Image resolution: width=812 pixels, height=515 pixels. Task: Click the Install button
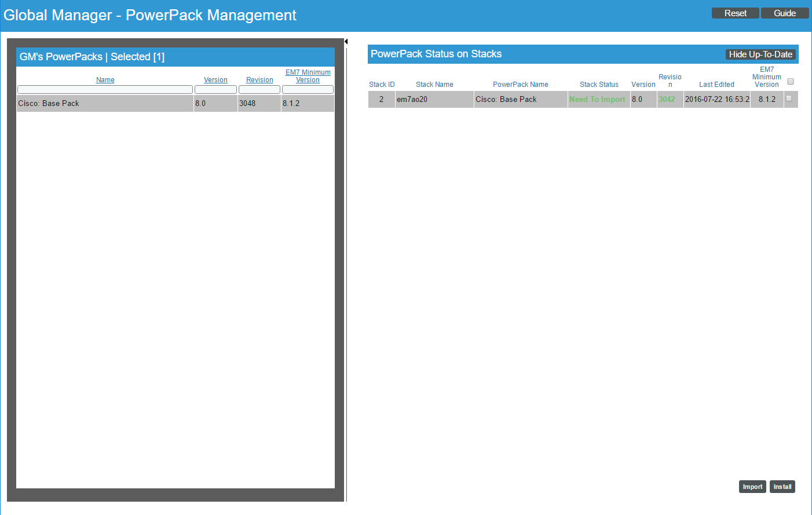(x=782, y=487)
